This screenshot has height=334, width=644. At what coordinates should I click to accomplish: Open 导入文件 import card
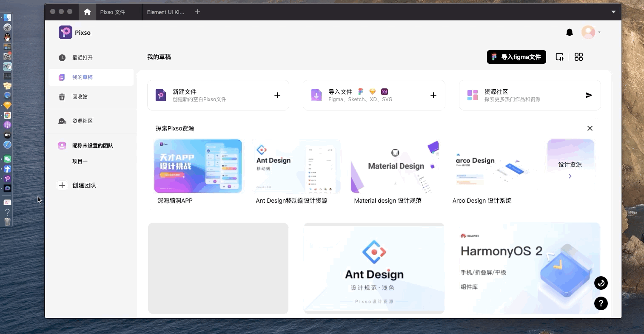(x=374, y=95)
